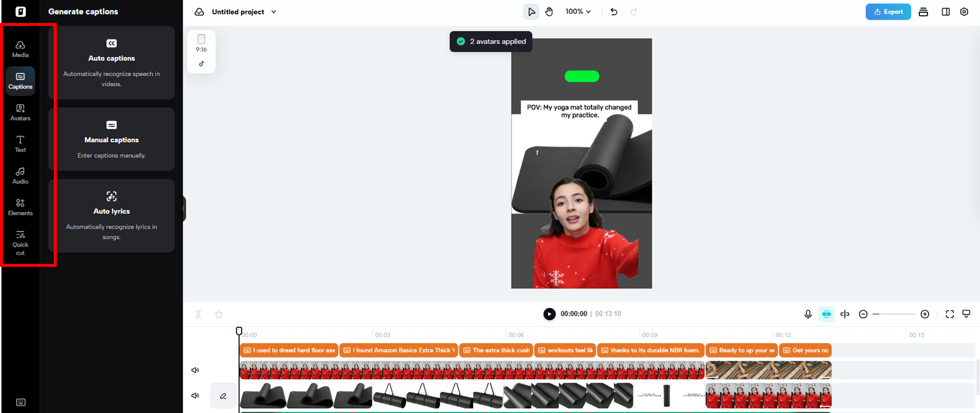Undo the last action

[x=614, y=12]
